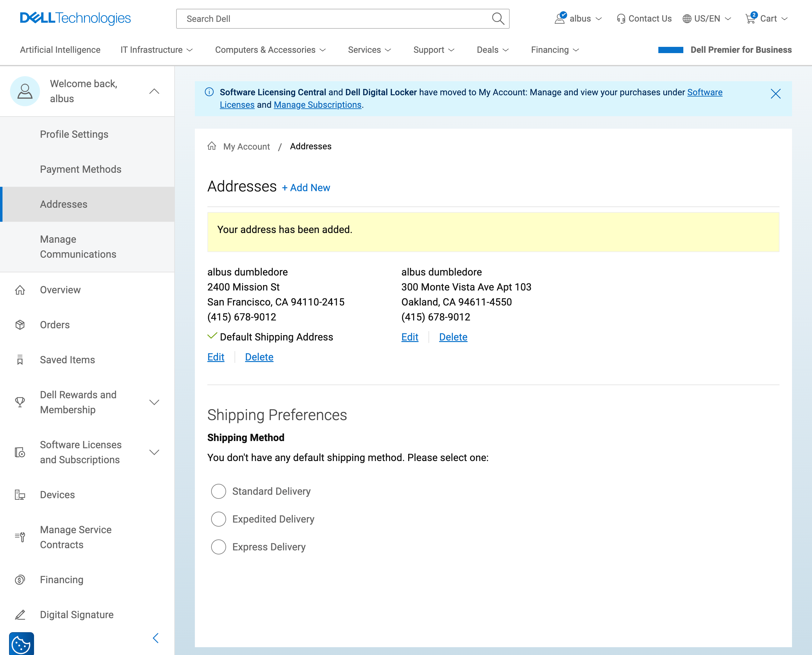Click the Digital Signature pen icon
The image size is (812, 655).
pyautogui.click(x=20, y=615)
